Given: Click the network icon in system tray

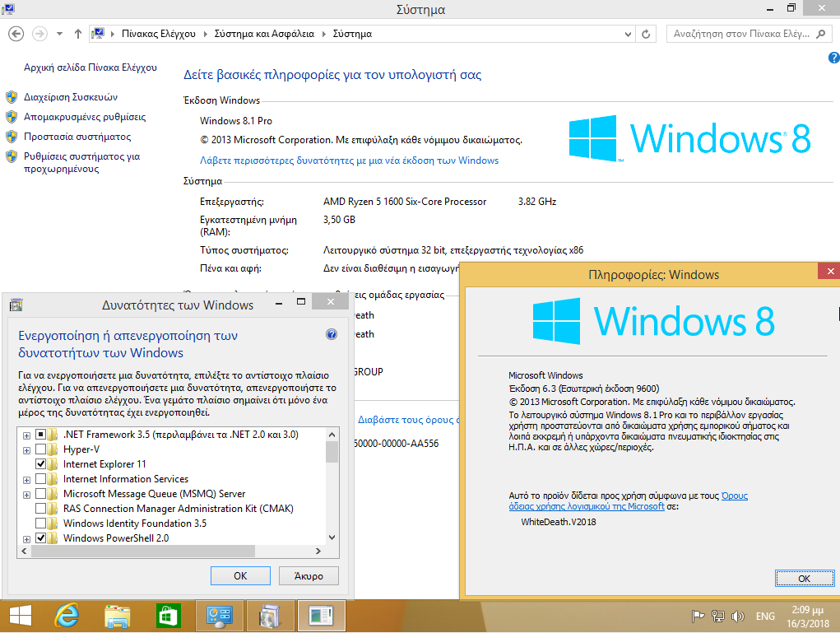Looking at the screenshot, I should (718, 617).
